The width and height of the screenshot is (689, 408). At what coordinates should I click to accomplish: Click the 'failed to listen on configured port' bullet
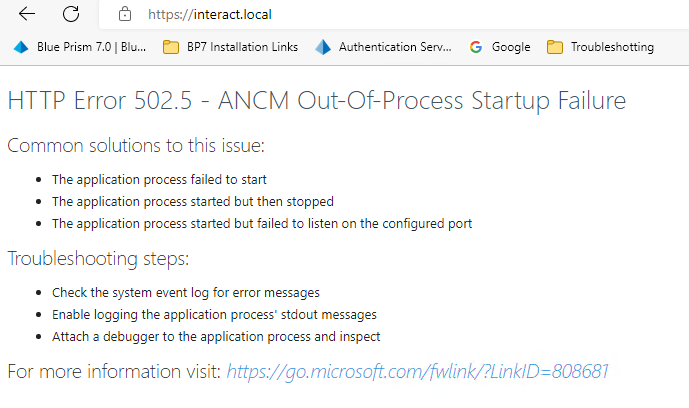coord(262,224)
